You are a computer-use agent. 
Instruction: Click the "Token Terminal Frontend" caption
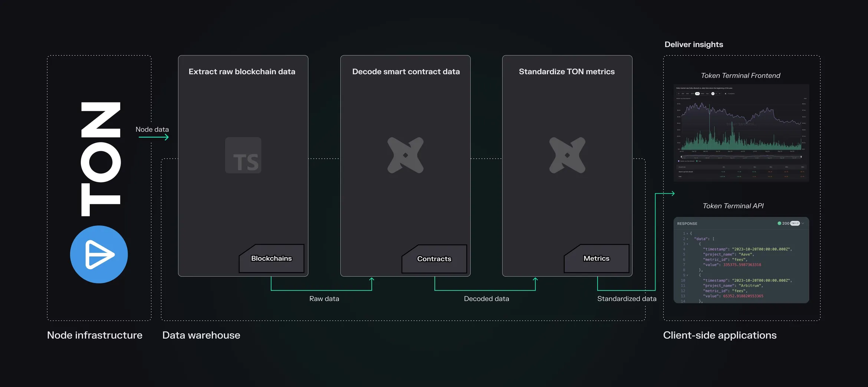[740, 75]
